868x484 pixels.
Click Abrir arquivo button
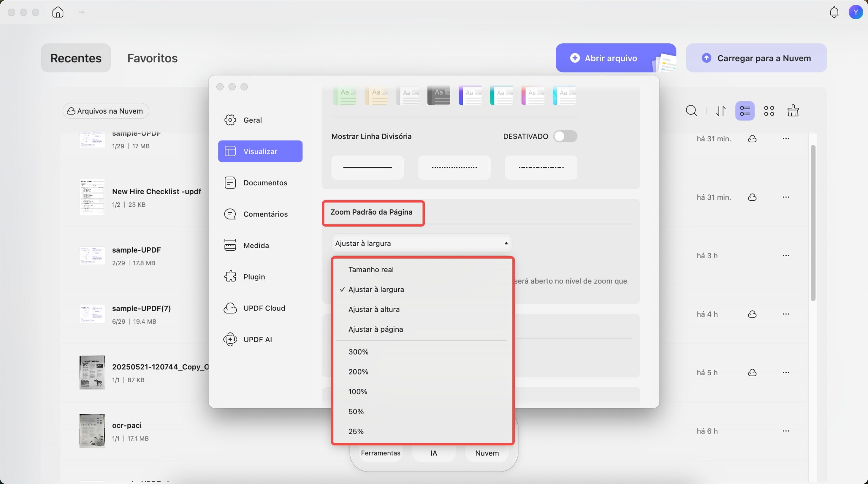point(616,58)
